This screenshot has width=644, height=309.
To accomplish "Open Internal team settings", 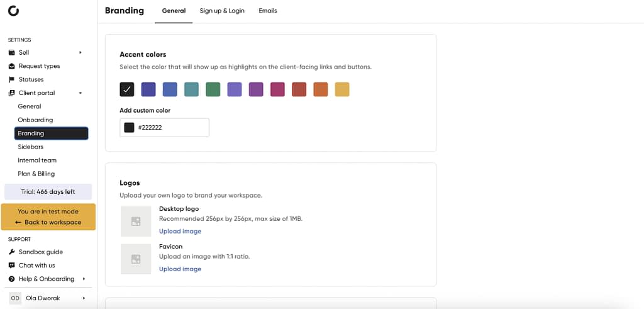I will [37, 160].
